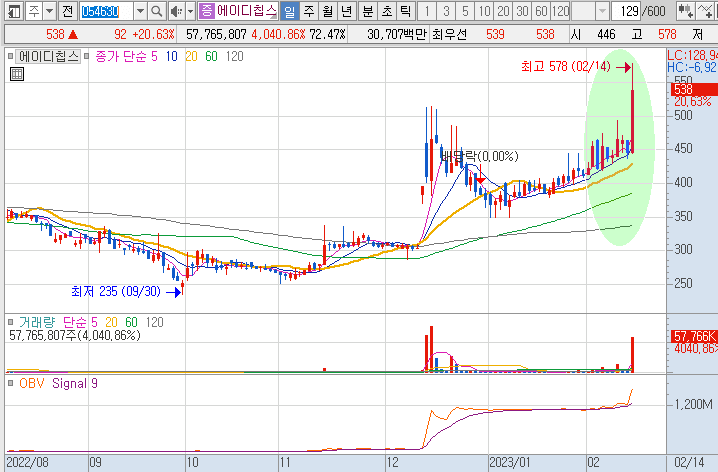Switch to tick 틱 chart
This screenshot has height=472, width=718.
pyautogui.click(x=406, y=11)
